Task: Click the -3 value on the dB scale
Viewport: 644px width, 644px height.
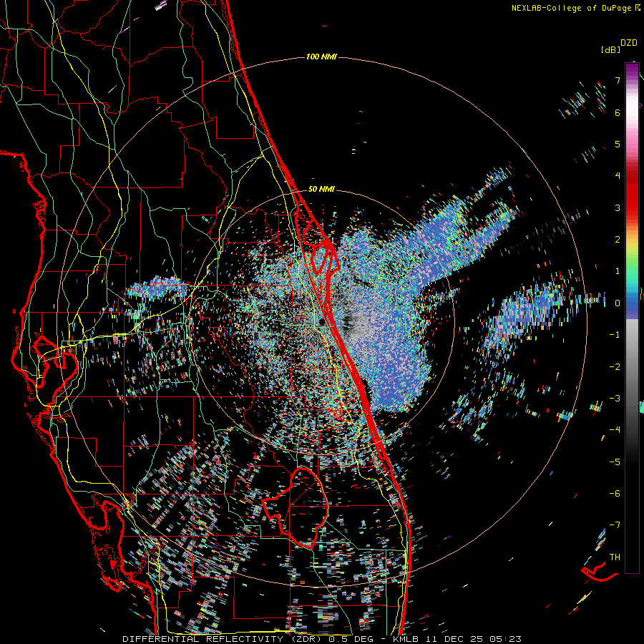Action: 615,399
